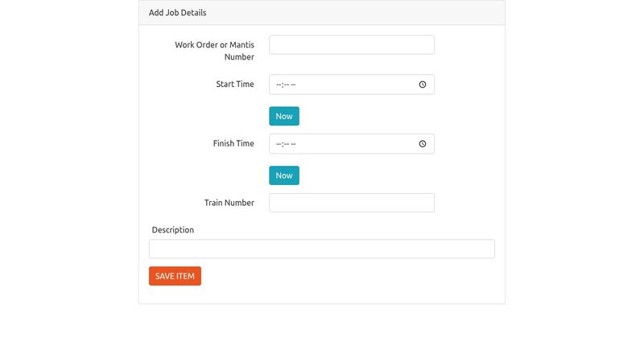Select the minutes segment of Start Time
The height and width of the screenshot is (362, 644).
[286, 84]
